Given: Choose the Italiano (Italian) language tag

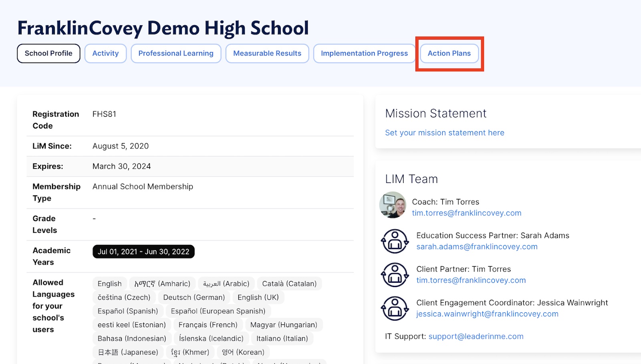Looking at the screenshot, I should [282, 338].
